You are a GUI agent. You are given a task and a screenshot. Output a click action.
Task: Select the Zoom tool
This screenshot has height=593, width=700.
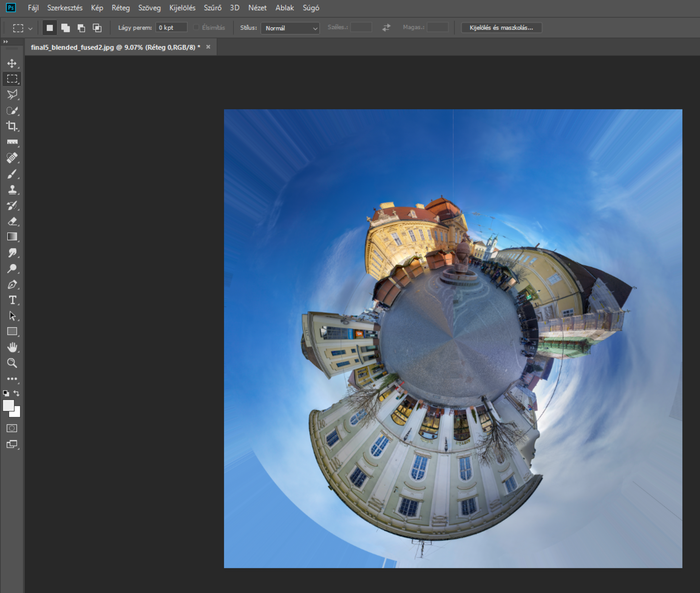point(12,363)
